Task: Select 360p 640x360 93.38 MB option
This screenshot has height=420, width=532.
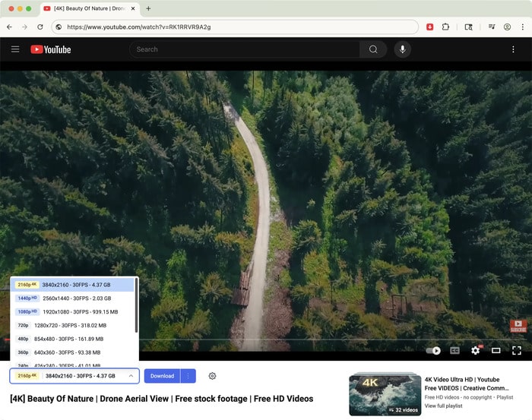Action: click(x=72, y=352)
